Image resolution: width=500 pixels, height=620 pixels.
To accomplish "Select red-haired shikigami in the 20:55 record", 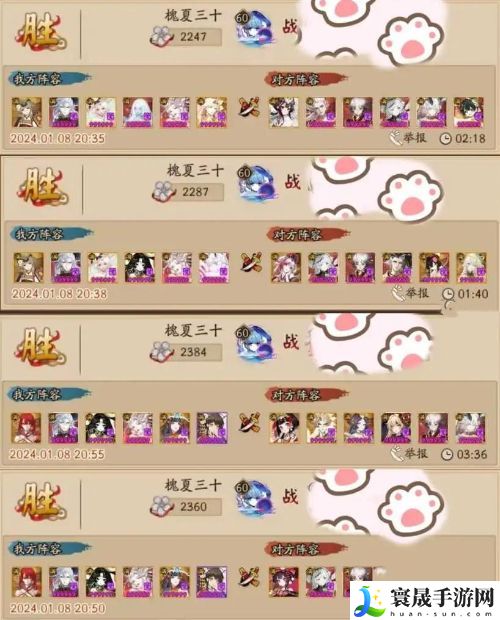I will click(26, 428).
